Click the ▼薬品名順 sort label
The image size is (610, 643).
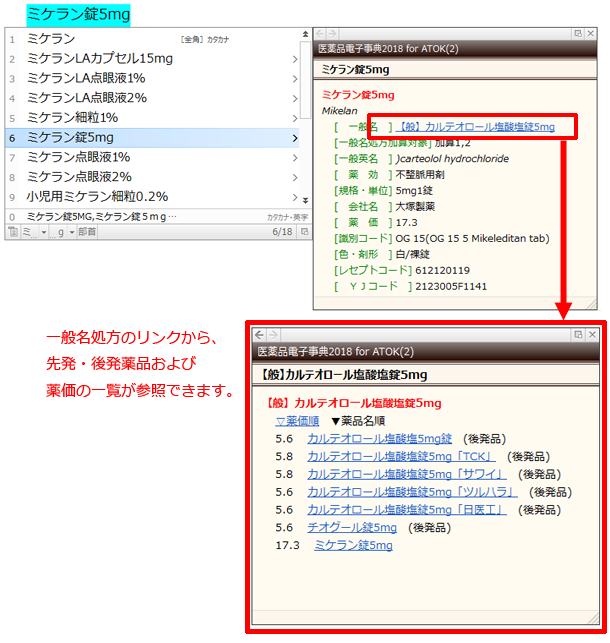(x=358, y=421)
